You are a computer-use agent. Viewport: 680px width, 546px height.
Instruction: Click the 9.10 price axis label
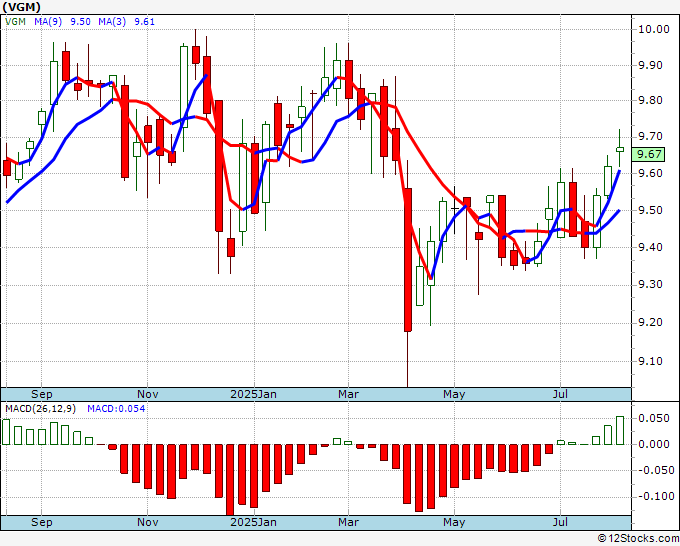pos(651,361)
